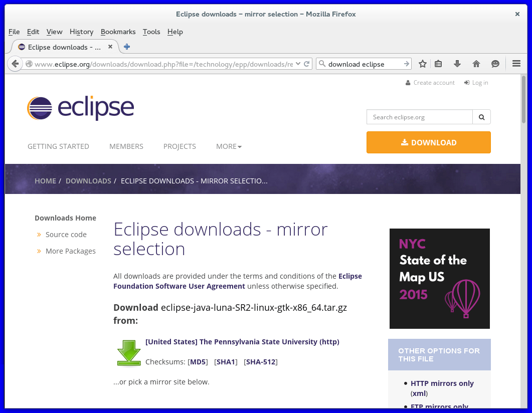
Task: Open the Bookmarks menu
Action: pos(118,32)
